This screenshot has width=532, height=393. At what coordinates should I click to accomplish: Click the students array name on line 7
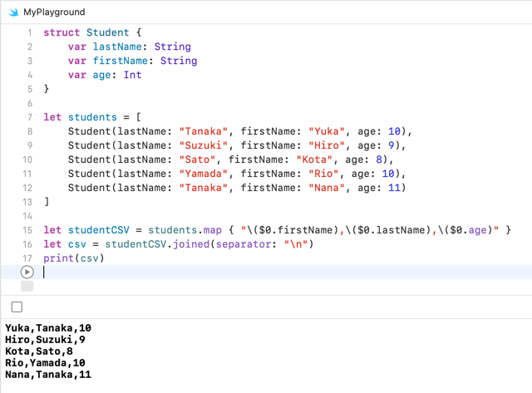[92, 117]
